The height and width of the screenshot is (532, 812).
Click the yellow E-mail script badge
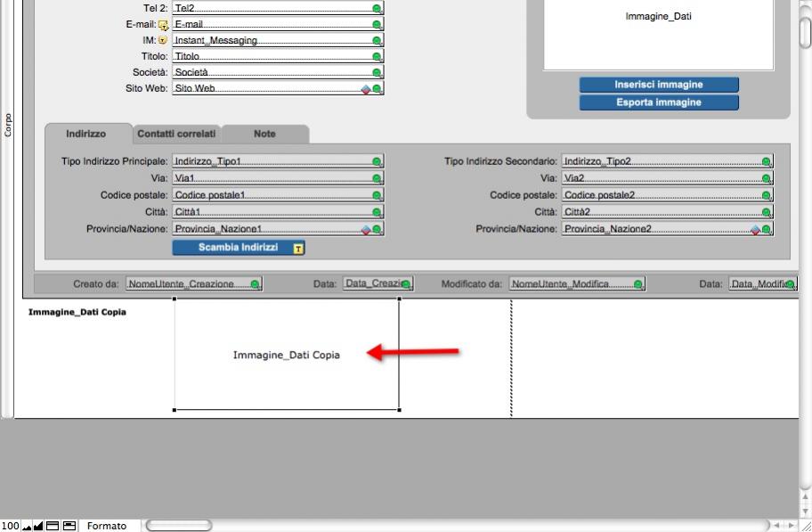[x=163, y=25]
